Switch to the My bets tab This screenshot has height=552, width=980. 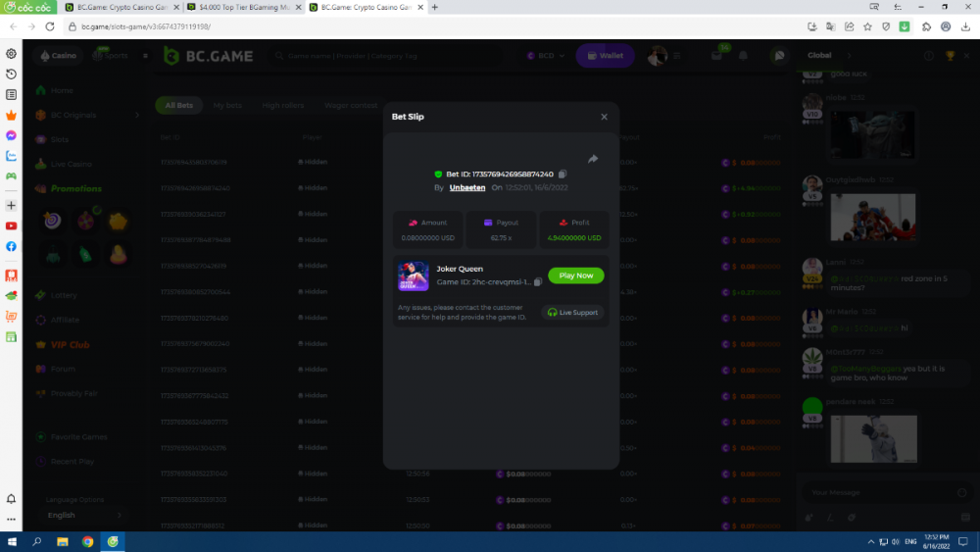pos(227,105)
